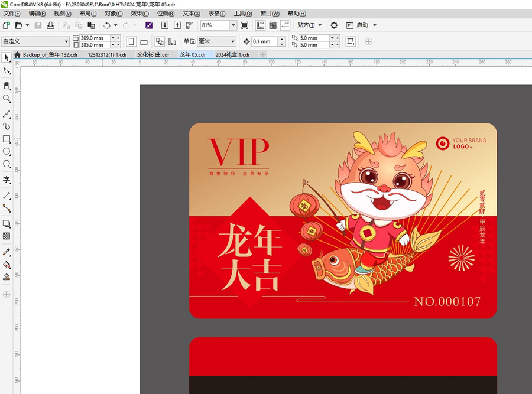Select the Rectangle tool
Image resolution: width=532 pixels, height=394 pixels.
(7, 139)
